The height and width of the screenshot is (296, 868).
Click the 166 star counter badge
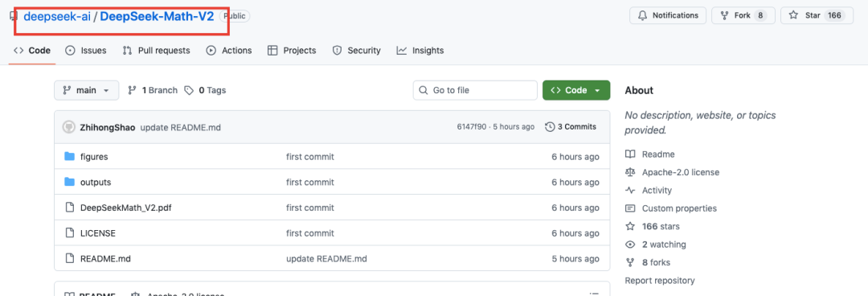834,15
